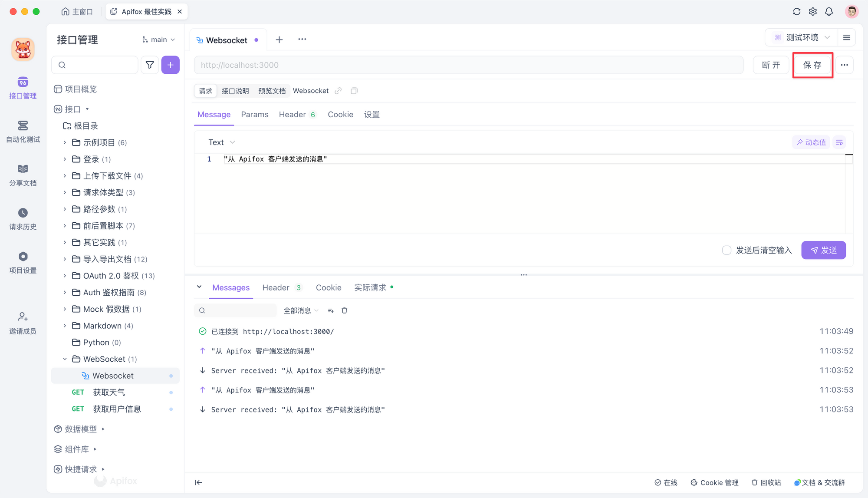868x498 pixels.
Task: Insert a 动态值 into the message
Action: [811, 142]
